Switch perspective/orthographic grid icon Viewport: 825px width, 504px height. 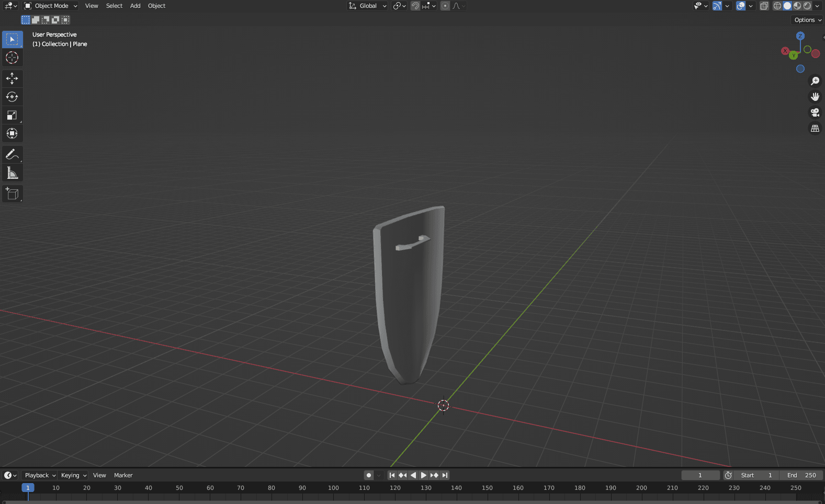point(815,128)
